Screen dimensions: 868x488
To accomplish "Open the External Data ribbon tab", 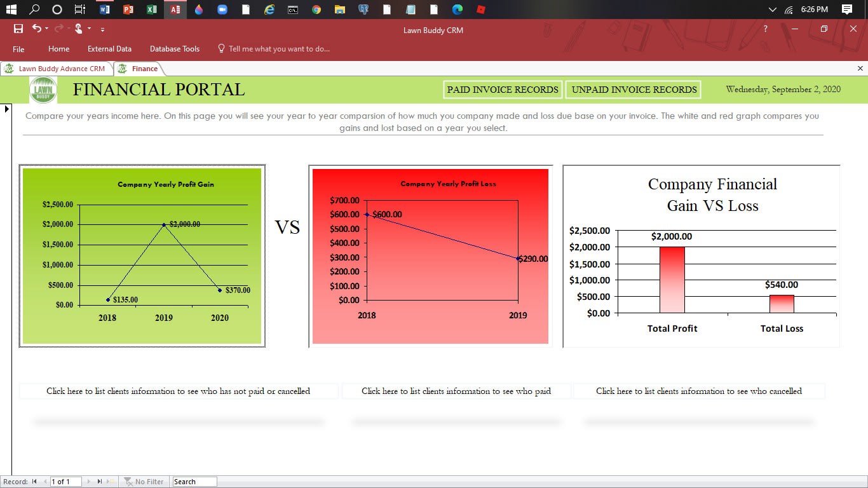I will (x=109, y=49).
